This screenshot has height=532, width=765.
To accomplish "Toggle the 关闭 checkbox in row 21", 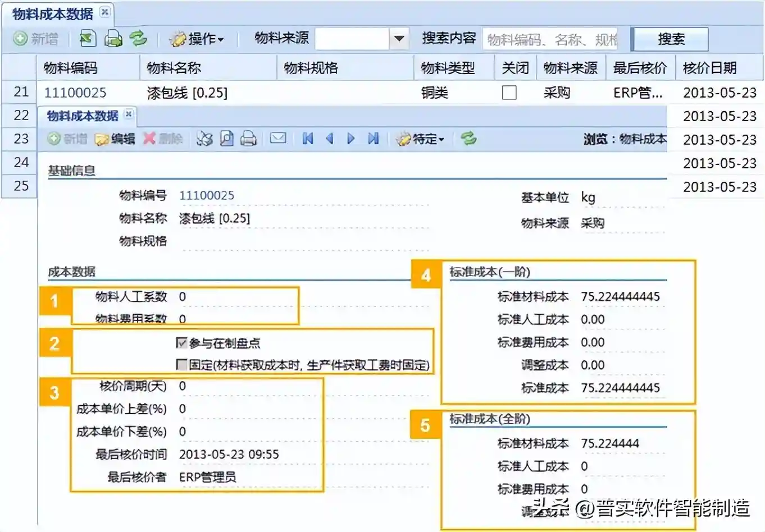I will tap(509, 93).
